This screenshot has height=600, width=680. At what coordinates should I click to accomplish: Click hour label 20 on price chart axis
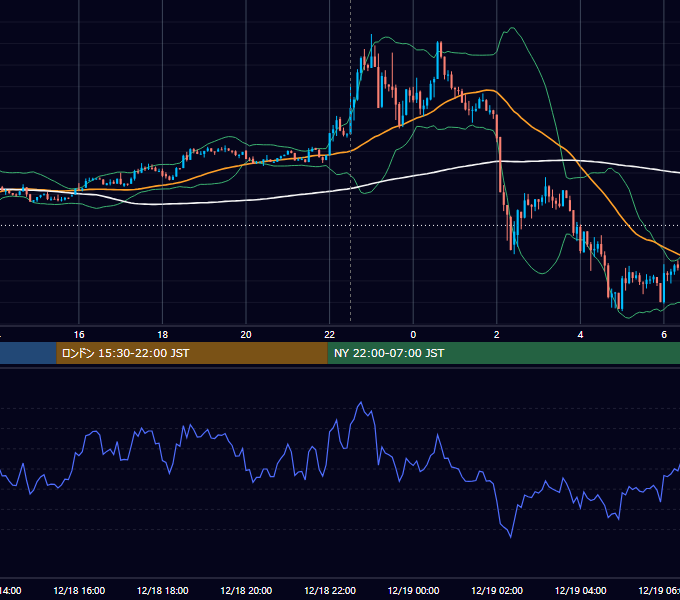[x=246, y=335]
